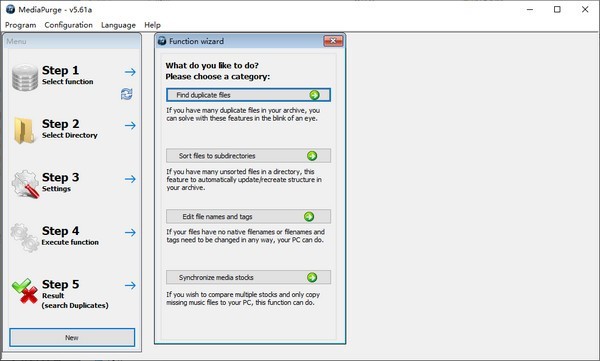This screenshot has height=361, width=600.
Task: Click the blue arrow beside Step 2
Action: (x=130, y=126)
